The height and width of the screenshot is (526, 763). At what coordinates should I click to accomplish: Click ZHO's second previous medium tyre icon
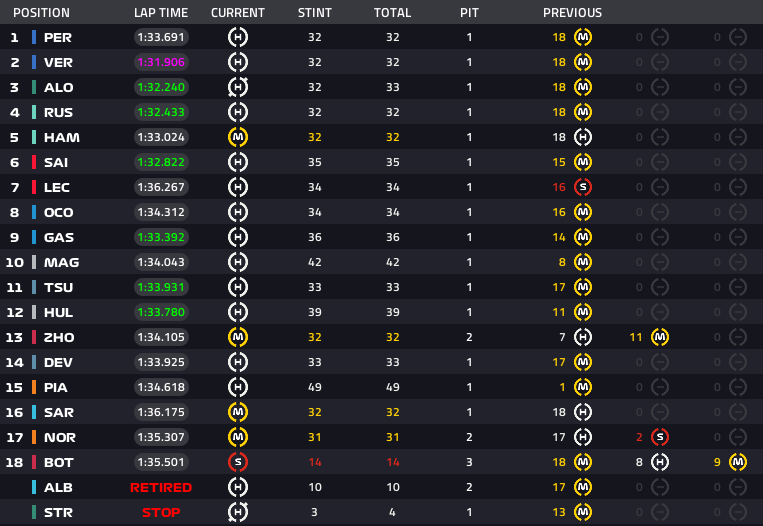(660, 337)
